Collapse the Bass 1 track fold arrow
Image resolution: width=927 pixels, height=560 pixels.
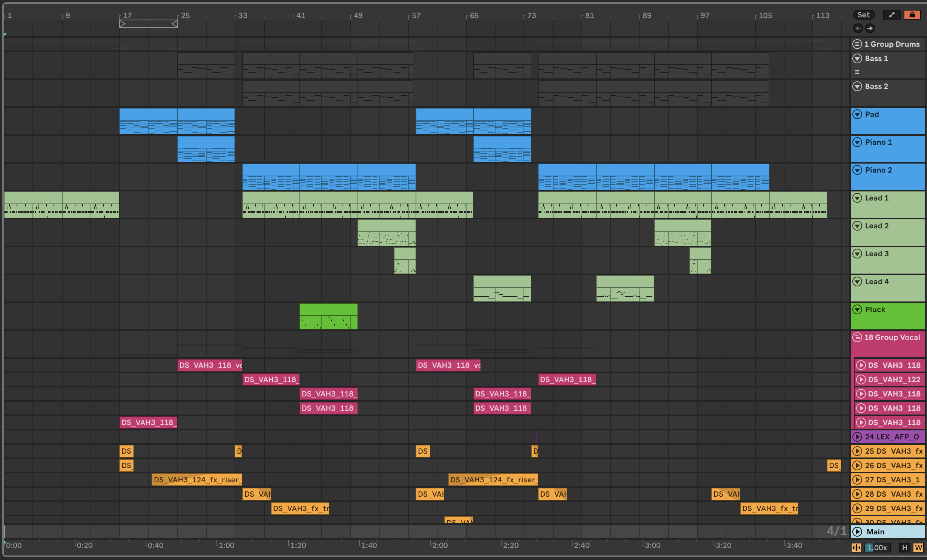click(x=857, y=58)
